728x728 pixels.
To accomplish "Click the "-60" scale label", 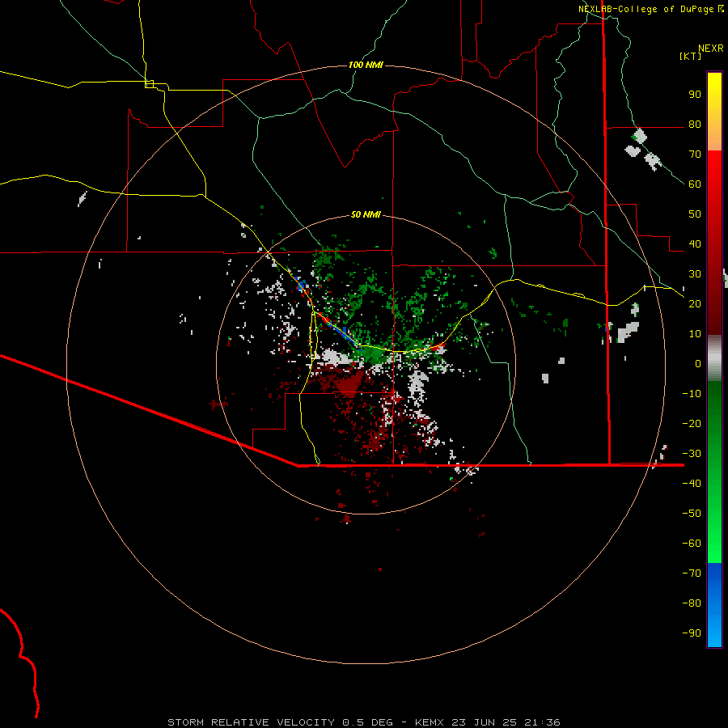I will coord(692,544).
